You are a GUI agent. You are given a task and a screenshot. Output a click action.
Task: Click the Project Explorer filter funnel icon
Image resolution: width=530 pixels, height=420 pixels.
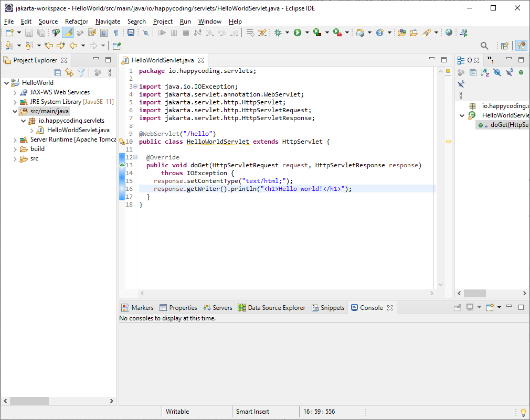click(81, 72)
